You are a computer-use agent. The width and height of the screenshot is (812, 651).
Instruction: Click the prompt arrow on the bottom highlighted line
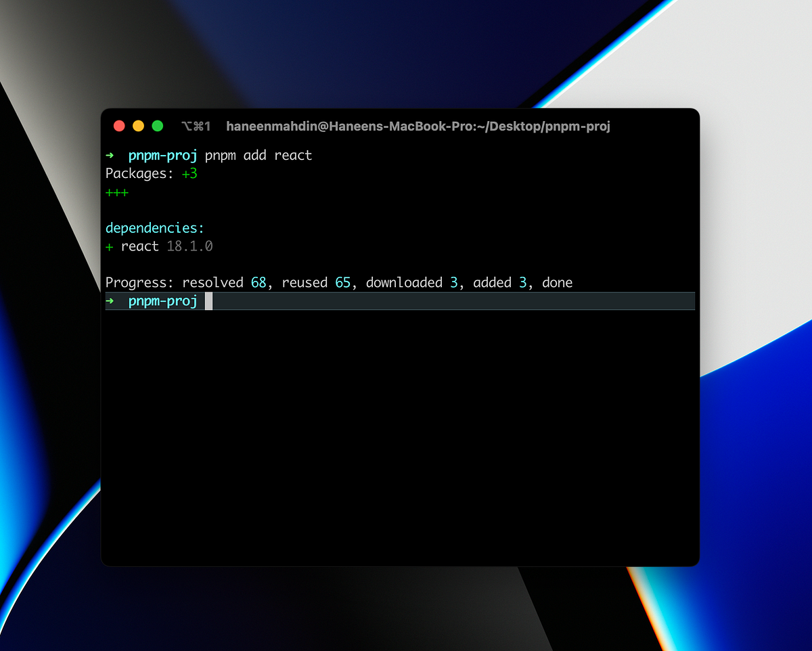coord(109,300)
